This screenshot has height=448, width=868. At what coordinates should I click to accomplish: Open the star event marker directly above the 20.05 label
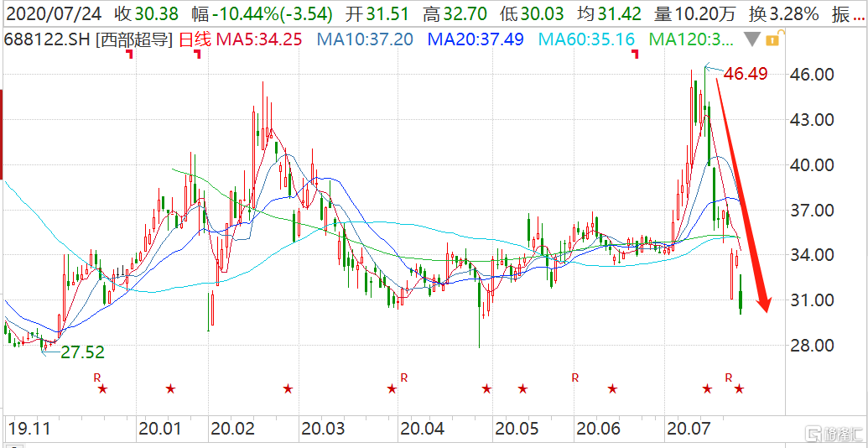[x=522, y=388]
